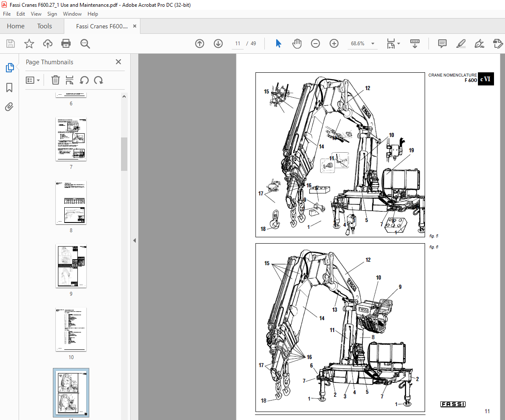Click the insert pages thumbnail icon
Screen dimensions: 505x420
pos(69,80)
